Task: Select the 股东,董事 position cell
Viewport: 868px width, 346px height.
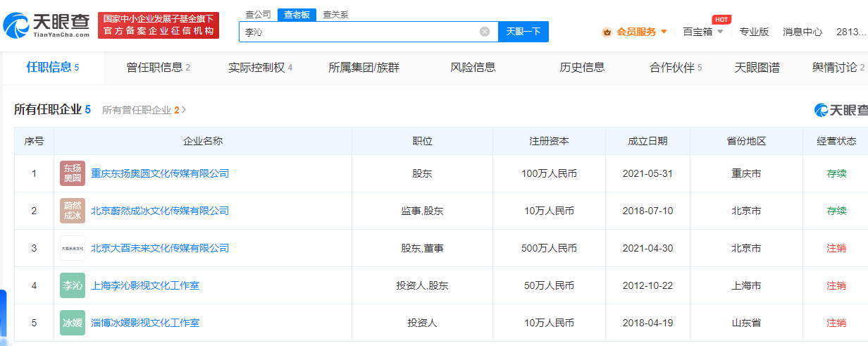Action: coord(422,248)
